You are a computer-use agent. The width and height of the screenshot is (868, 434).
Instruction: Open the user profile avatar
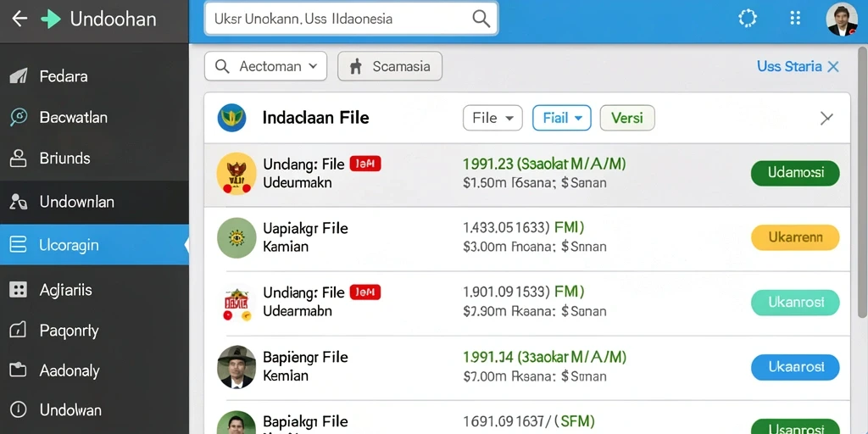842,19
